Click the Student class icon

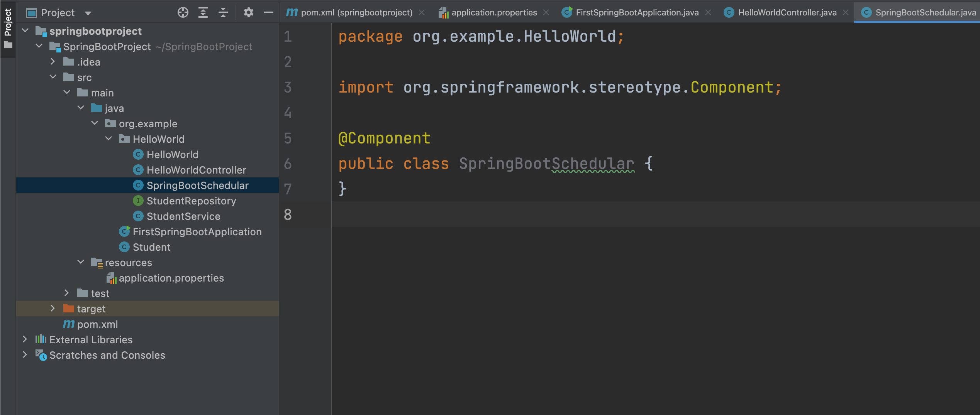click(x=124, y=247)
